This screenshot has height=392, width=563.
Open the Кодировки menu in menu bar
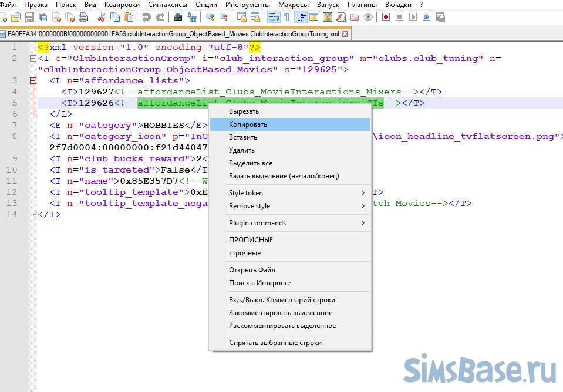click(x=122, y=5)
